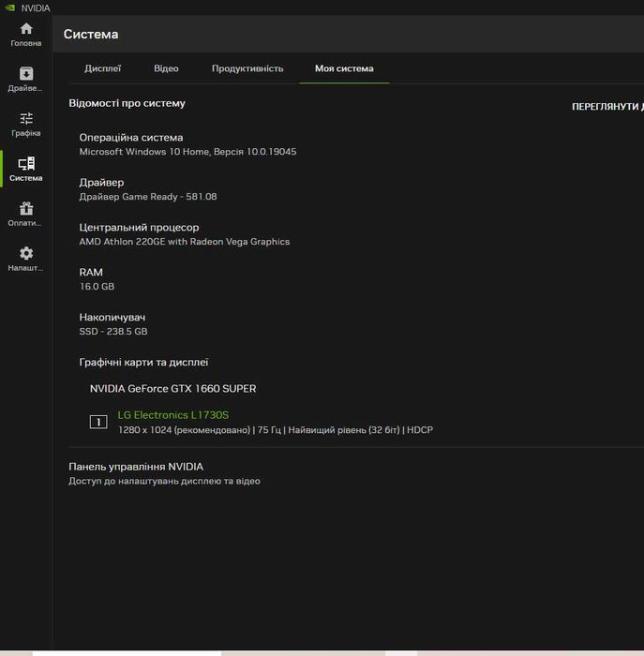Click the Накопичувач label
The height and width of the screenshot is (656, 644).
click(x=112, y=317)
